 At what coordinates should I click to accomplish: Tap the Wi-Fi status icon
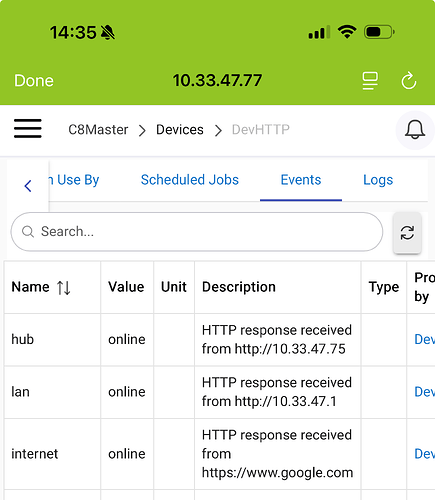(x=347, y=32)
